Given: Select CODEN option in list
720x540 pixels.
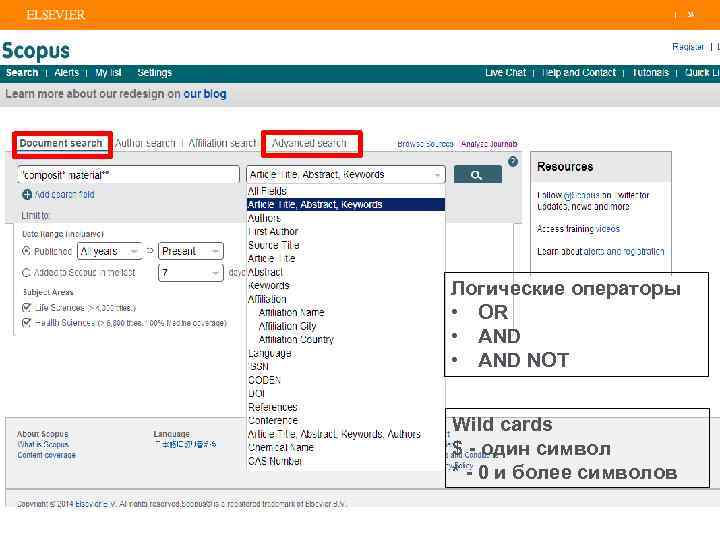Looking at the screenshot, I should pyautogui.click(x=264, y=380).
